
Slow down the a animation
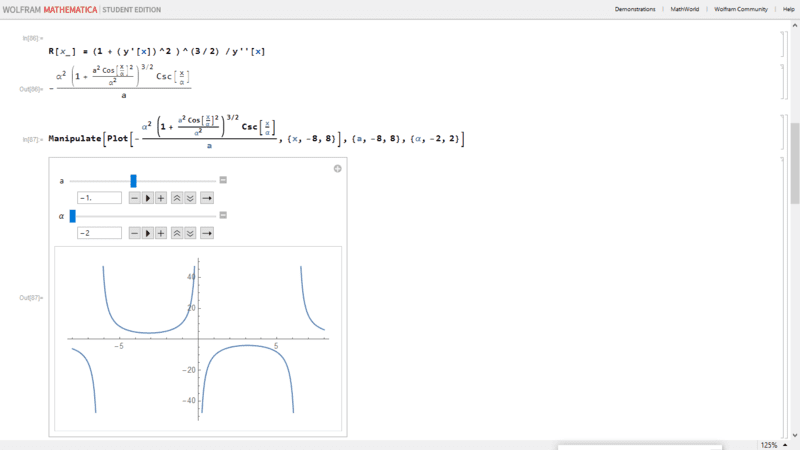tap(190, 198)
